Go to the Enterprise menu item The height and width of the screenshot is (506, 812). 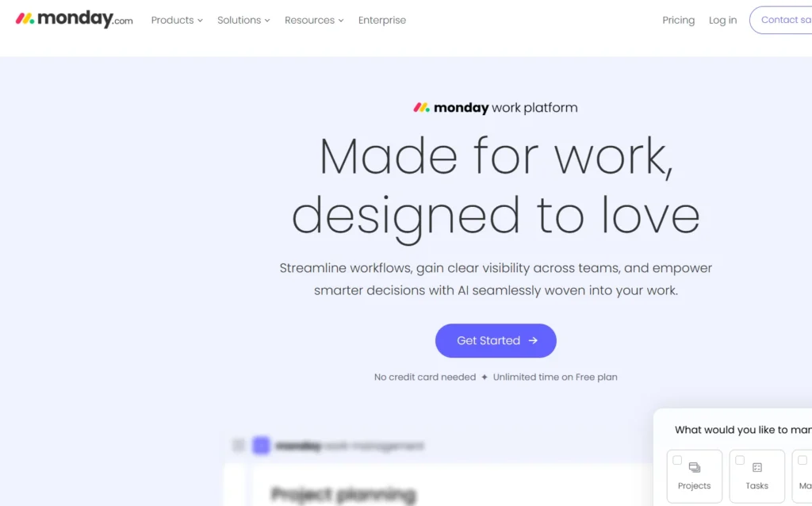(x=382, y=21)
